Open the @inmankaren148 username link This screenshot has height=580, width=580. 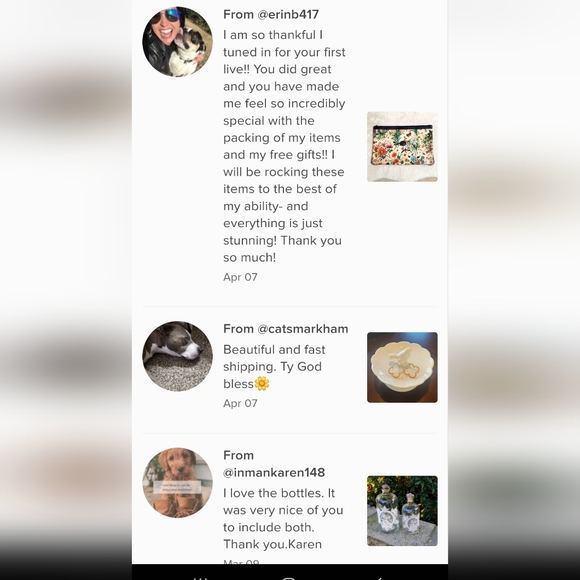[274, 472]
